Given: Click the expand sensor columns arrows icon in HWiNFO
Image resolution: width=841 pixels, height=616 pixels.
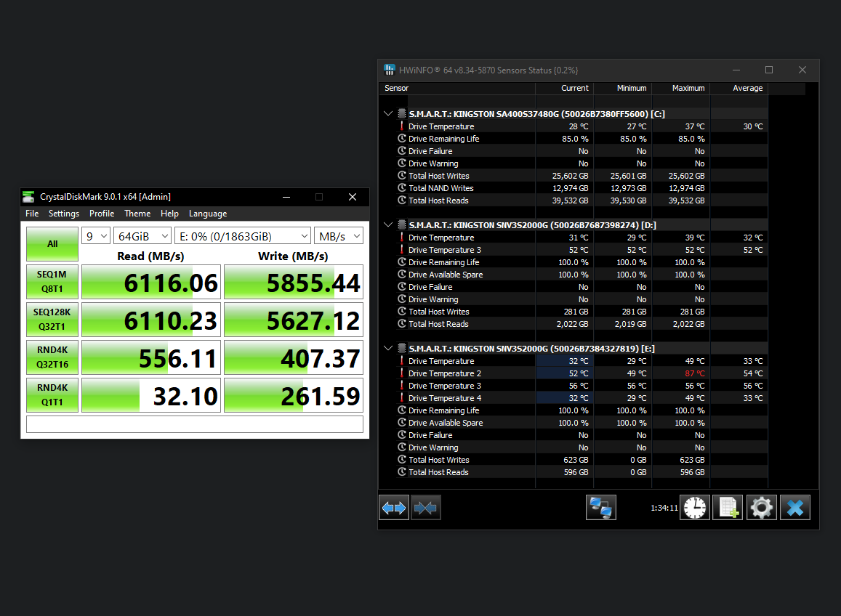Looking at the screenshot, I should tap(394, 508).
